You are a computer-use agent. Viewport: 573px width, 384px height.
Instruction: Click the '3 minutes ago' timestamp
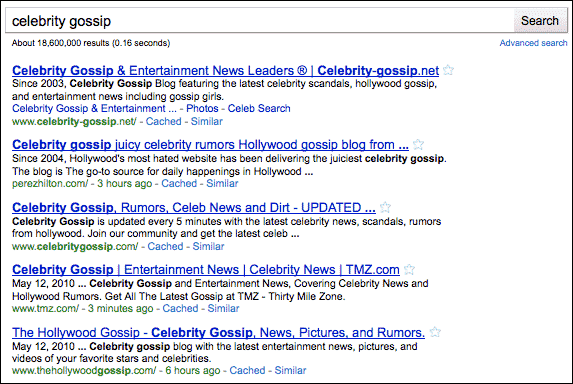pos(120,308)
